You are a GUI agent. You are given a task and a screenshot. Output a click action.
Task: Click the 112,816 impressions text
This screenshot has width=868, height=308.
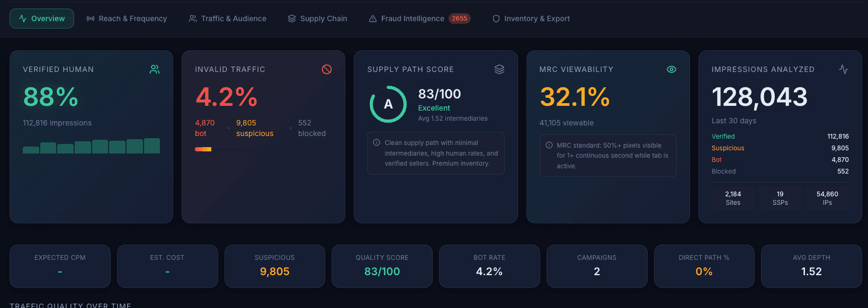(x=57, y=123)
